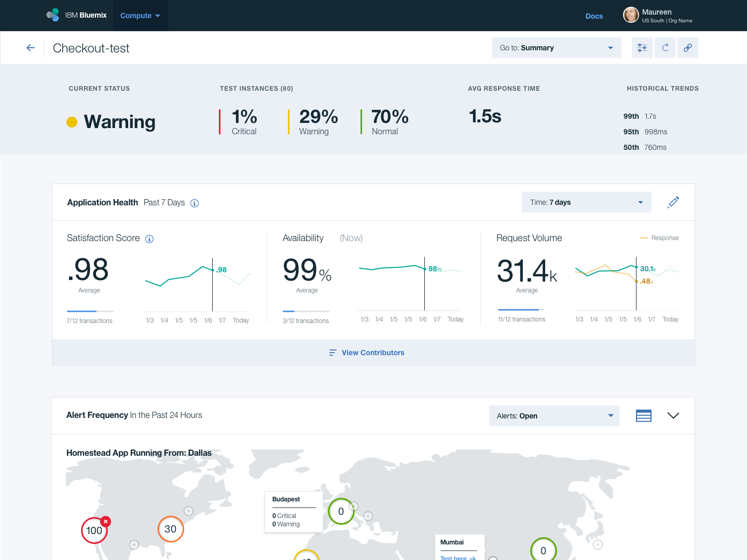Click Maureen's profile avatar
747x560 pixels.
(631, 15)
